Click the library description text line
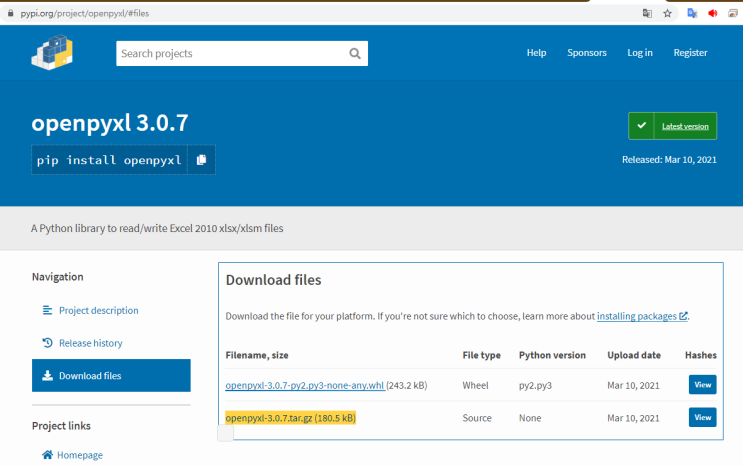Image resolution: width=743 pixels, height=466 pixels. pos(157,228)
